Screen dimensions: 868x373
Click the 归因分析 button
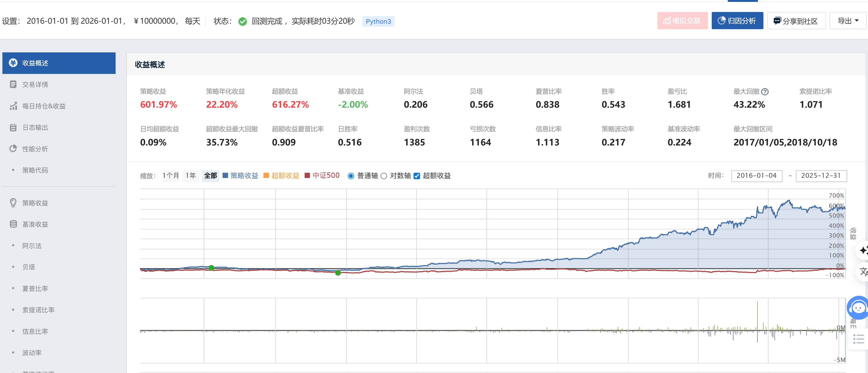coord(737,21)
